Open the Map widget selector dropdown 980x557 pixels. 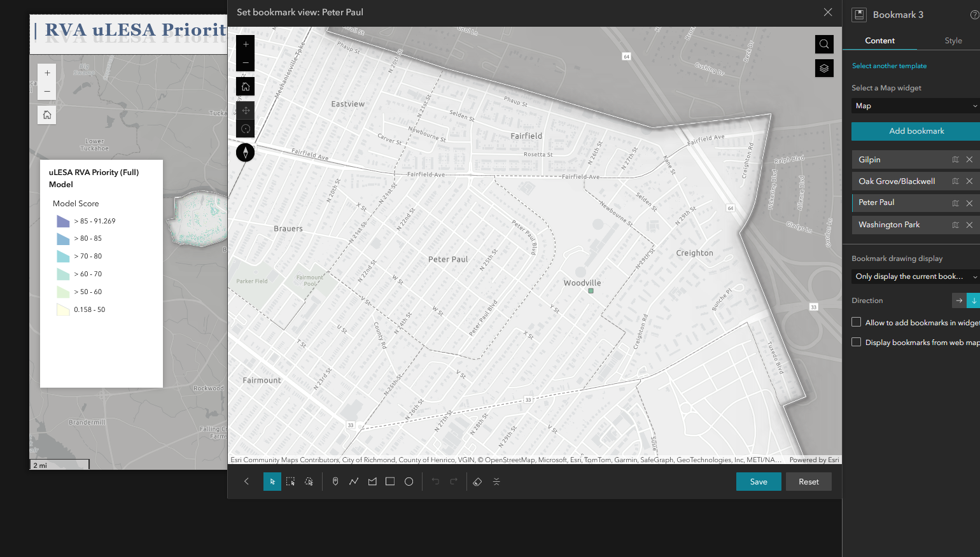pyautogui.click(x=914, y=105)
